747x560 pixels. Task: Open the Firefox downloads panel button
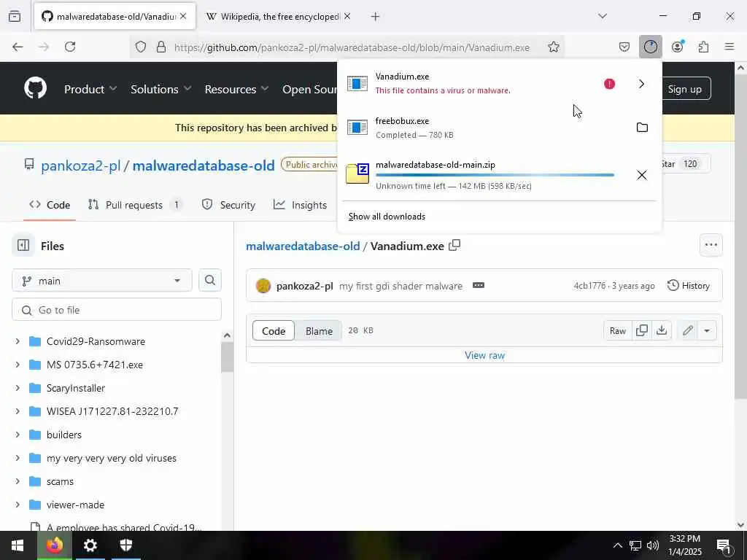pyautogui.click(x=650, y=47)
